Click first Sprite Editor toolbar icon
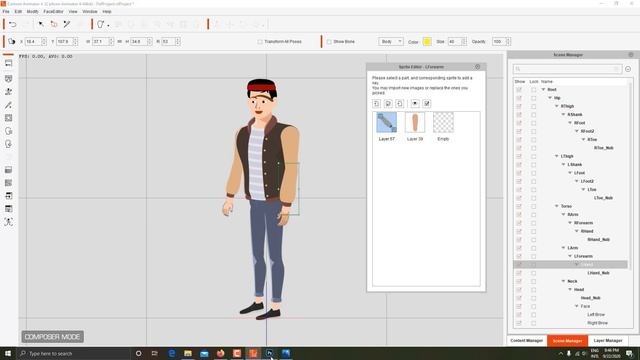Viewport: 640px width, 360px height. 376,104
